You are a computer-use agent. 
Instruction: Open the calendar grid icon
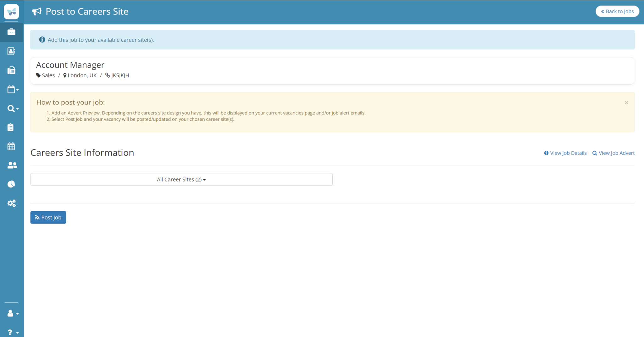click(11, 146)
